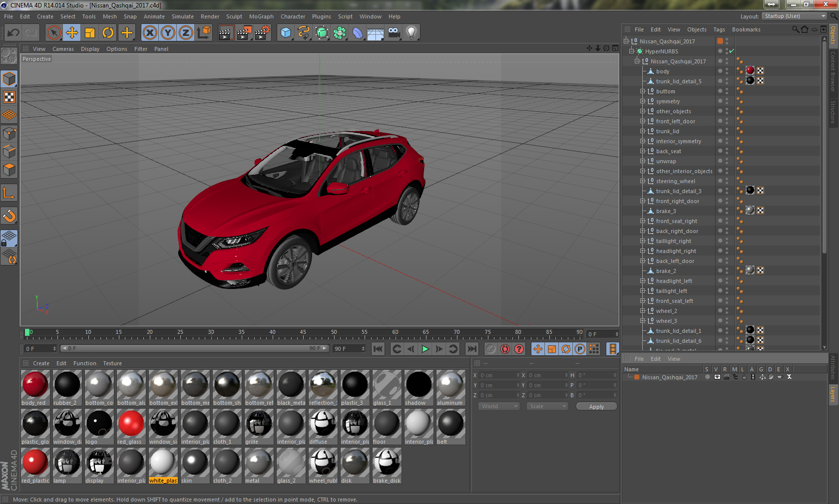The width and height of the screenshot is (839, 504).
Task: Expand the front_left_door group
Action: 643,121
